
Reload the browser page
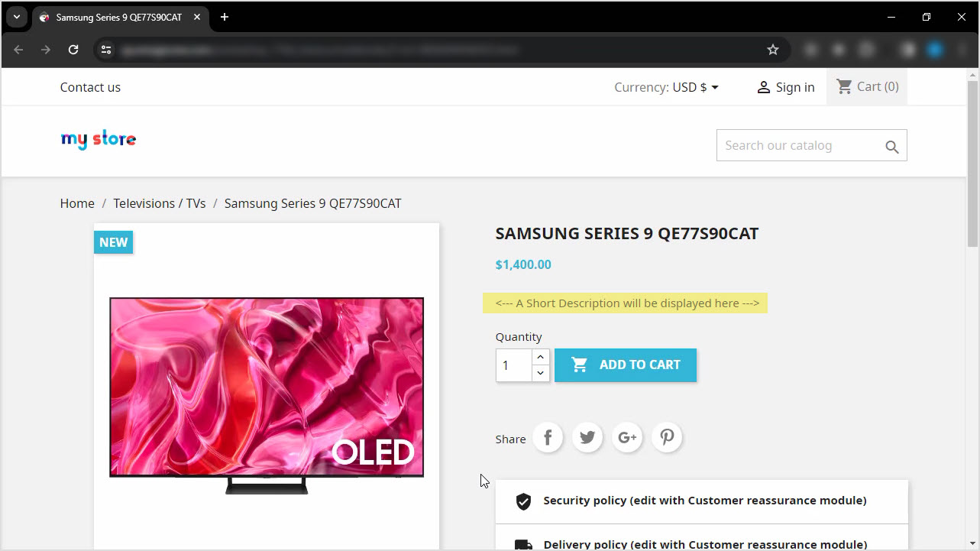coord(73,50)
